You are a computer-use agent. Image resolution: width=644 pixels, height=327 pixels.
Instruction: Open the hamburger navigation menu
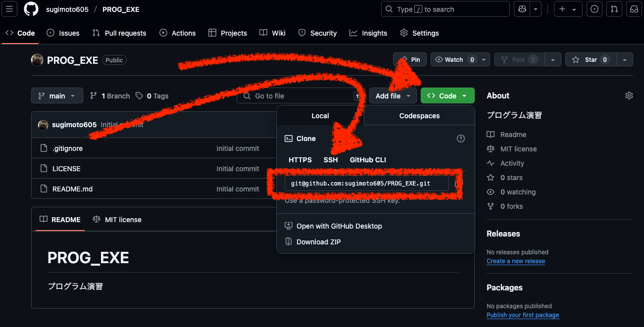pos(10,9)
